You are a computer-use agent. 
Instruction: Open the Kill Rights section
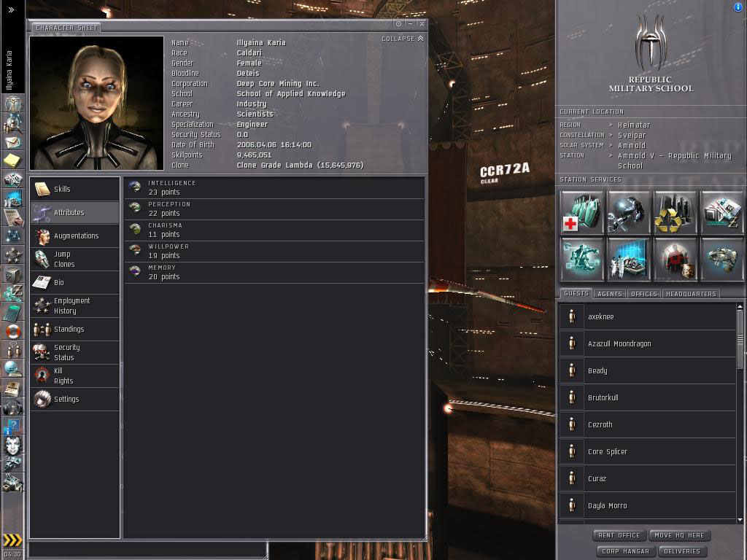(x=75, y=376)
